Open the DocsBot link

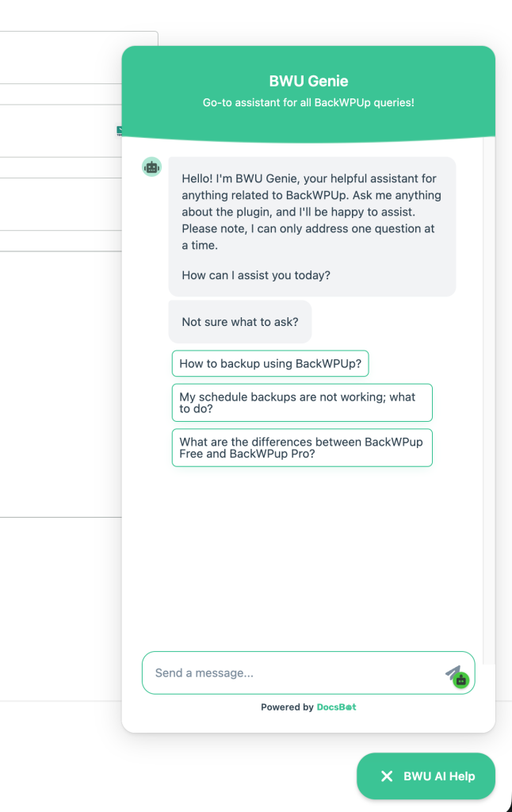(337, 707)
